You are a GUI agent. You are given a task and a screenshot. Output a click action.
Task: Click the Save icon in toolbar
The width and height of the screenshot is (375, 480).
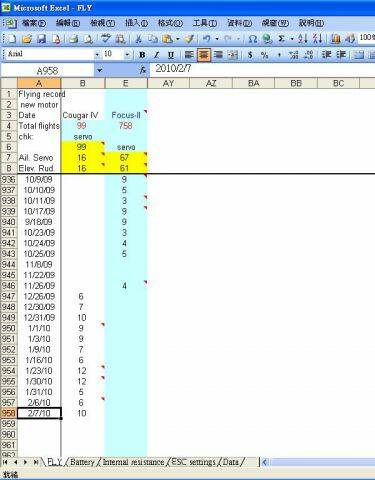(41, 39)
